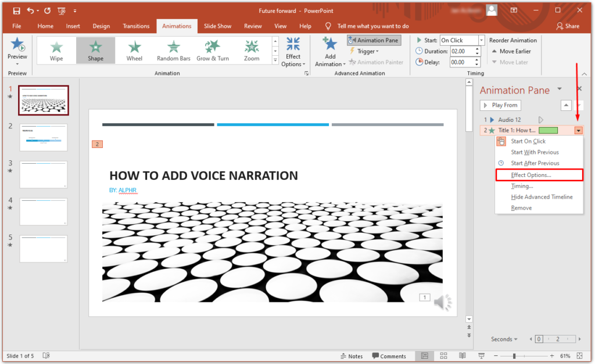Click the Preview animation button

pyautogui.click(x=17, y=51)
